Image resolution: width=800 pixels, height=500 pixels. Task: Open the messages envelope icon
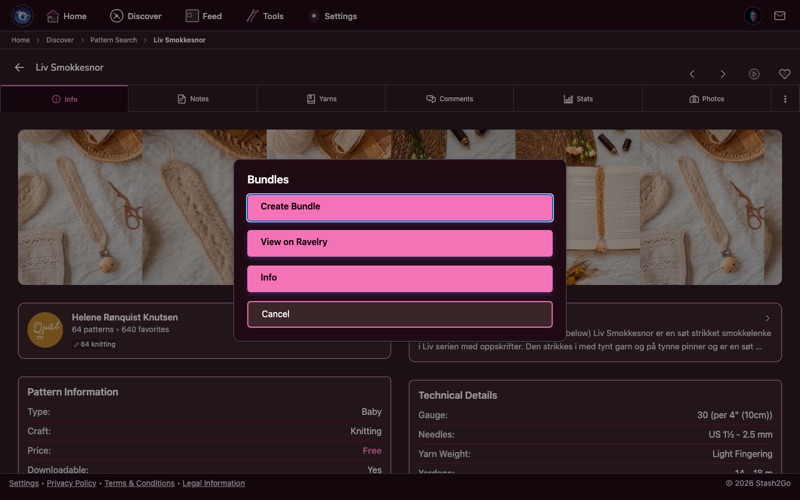coord(780,16)
